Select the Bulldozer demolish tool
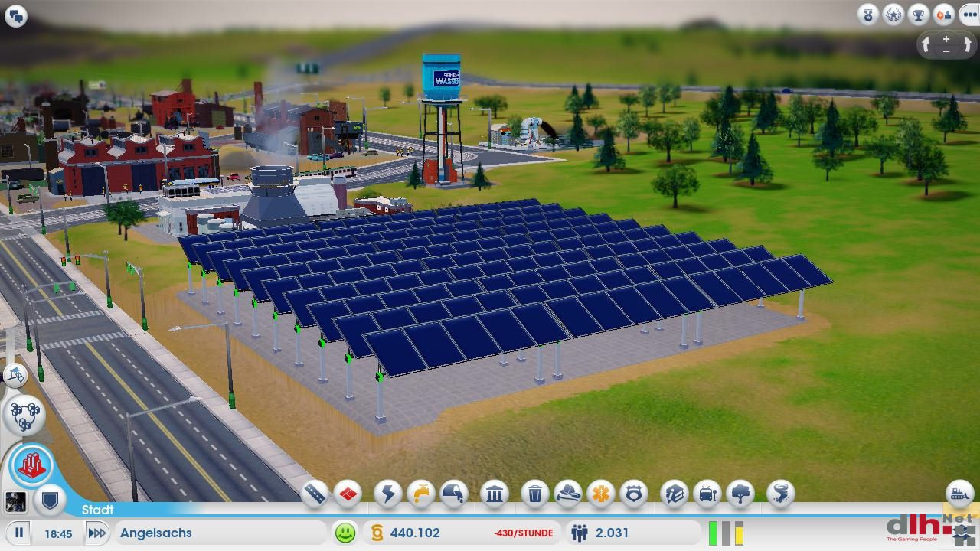The image size is (980, 551). click(960, 494)
